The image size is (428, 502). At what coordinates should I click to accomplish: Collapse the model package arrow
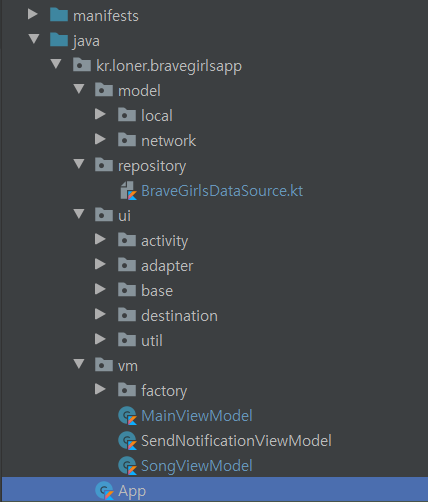[79, 89]
